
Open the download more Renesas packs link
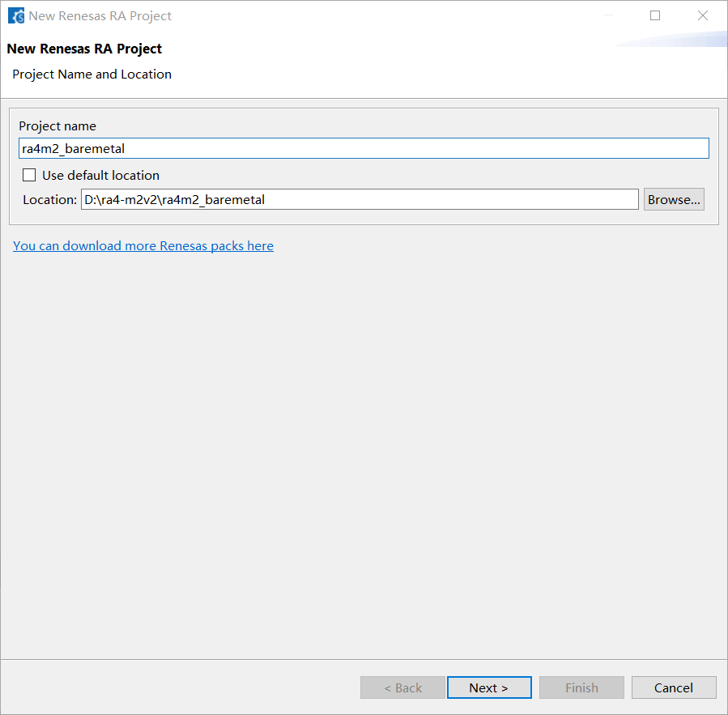[x=143, y=245]
